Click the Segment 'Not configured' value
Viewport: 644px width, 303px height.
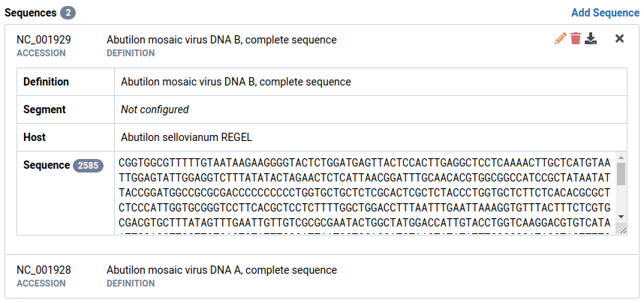[x=155, y=109]
